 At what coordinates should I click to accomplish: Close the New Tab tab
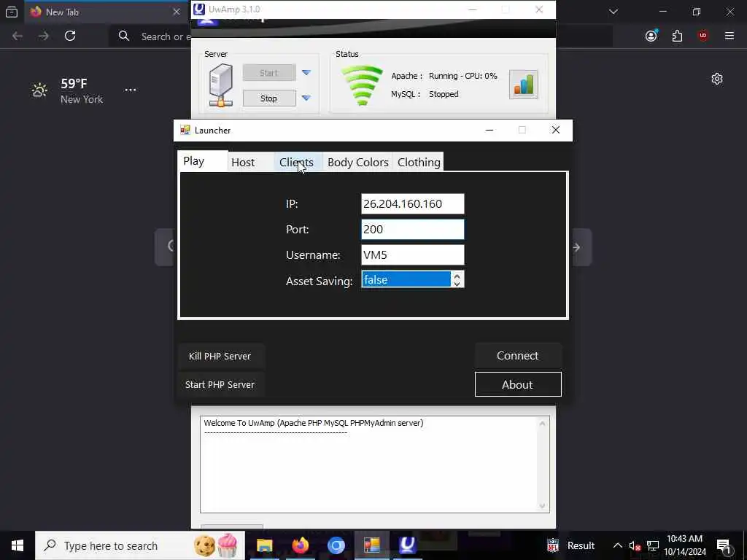[177, 12]
